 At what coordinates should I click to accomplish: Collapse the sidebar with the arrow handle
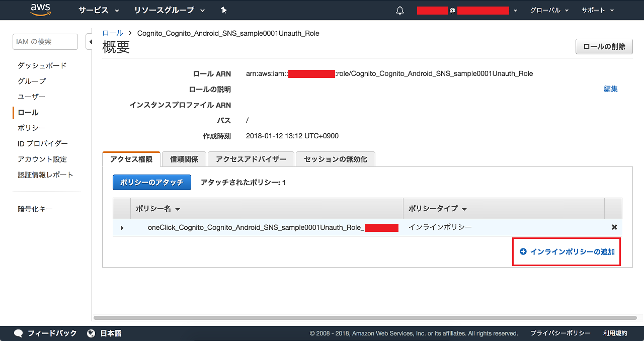(91, 42)
